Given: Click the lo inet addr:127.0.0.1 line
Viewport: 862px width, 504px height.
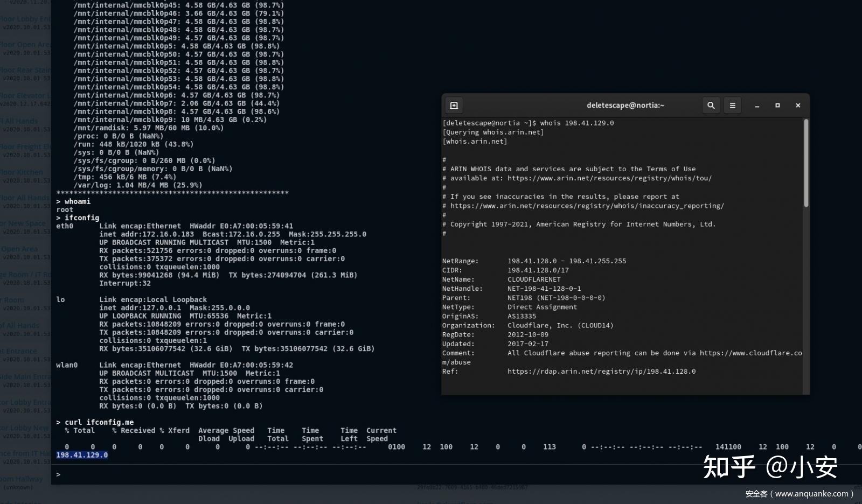Looking at the screenshot, I should tap(175, 308).
